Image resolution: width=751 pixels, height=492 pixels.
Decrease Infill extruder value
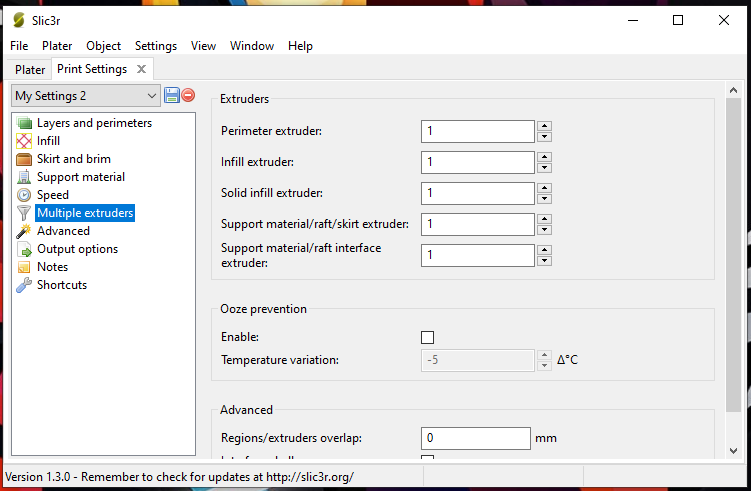(544, 168)
